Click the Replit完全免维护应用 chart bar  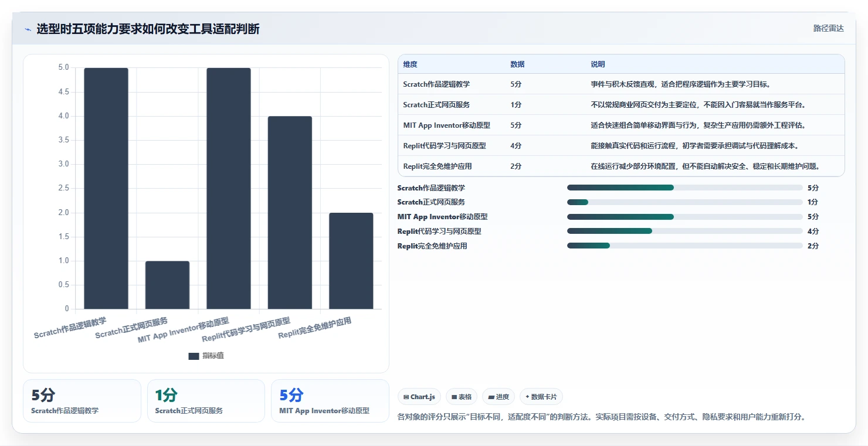click(x=351, y=261)
